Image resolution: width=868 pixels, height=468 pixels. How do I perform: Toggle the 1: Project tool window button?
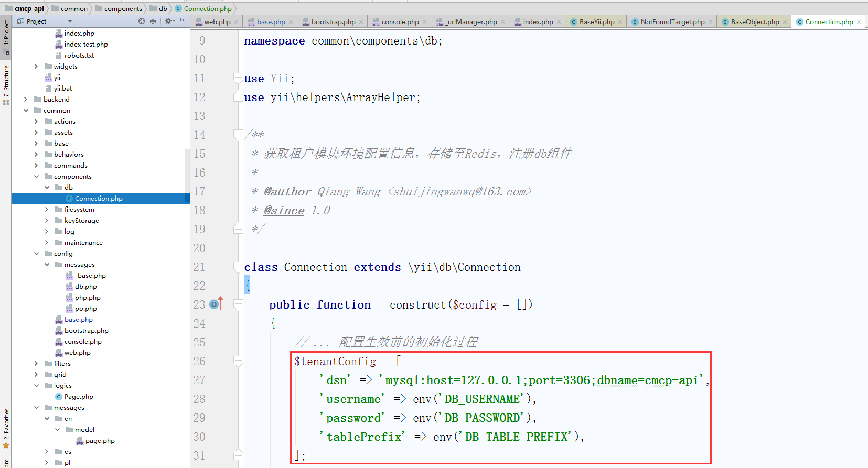coord(6,37)
